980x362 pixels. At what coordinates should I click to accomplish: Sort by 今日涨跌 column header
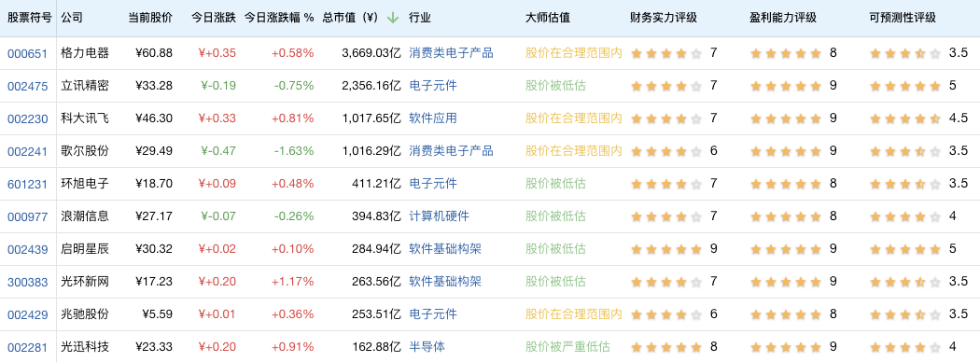(214, 18)
